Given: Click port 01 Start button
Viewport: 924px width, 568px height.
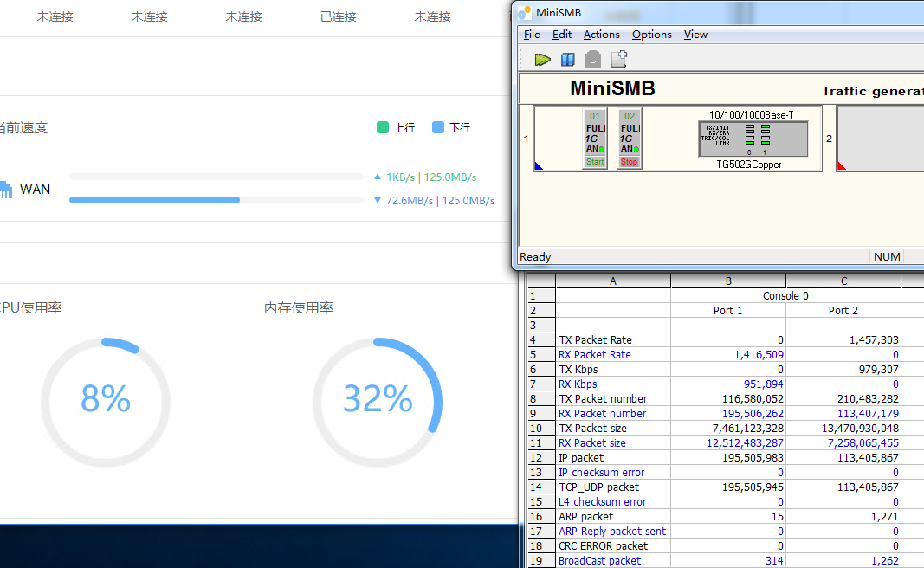Looking at the screenshot, I should pyautogui.click(x=595, y=161).
